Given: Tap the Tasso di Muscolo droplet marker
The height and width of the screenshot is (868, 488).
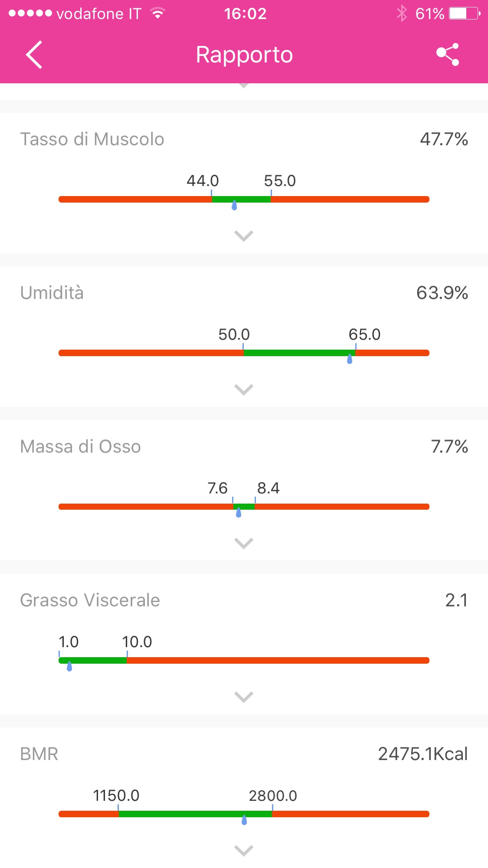Looking at the screenshot, I should (234, 205).
